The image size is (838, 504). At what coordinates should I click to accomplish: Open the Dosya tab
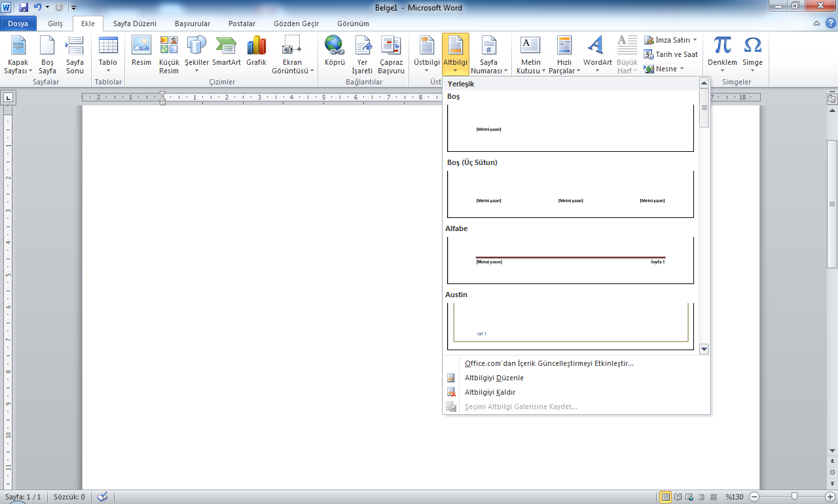point(18,23)
